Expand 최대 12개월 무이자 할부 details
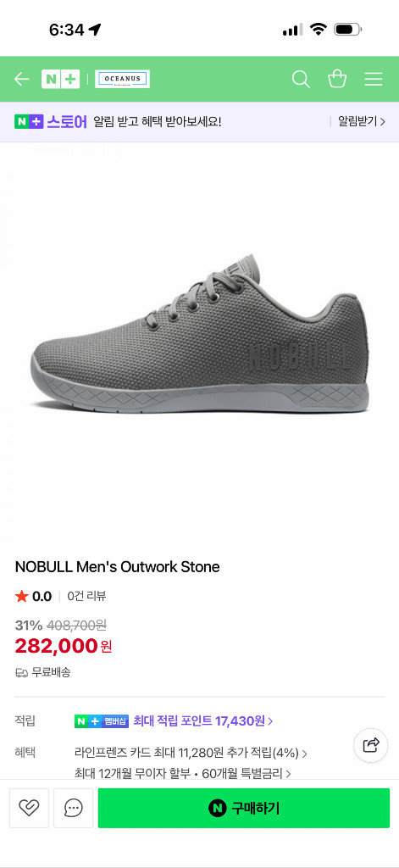The image size is (399, 868). 183,773
